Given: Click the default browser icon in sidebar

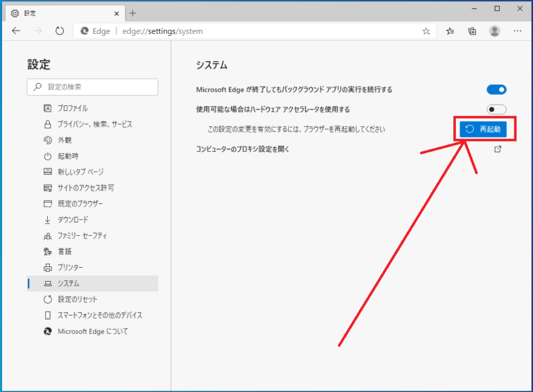Looking at the screenshot, I should click(x=48, y=204).
